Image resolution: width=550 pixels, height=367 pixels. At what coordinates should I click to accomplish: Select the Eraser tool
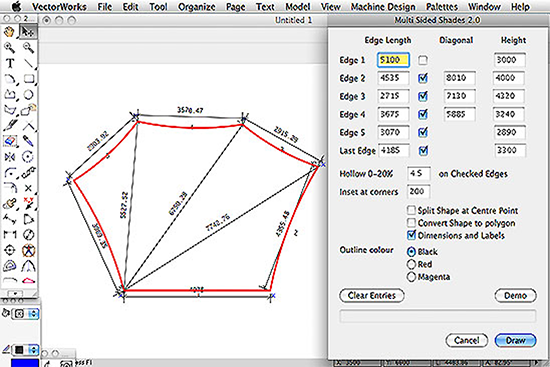pyautogui.click(x=10, y=141)
